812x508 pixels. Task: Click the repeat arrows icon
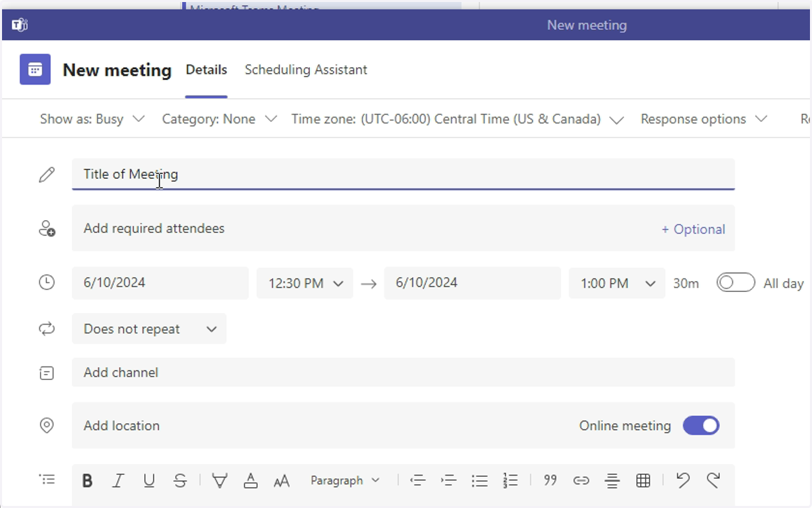point(47,329)
